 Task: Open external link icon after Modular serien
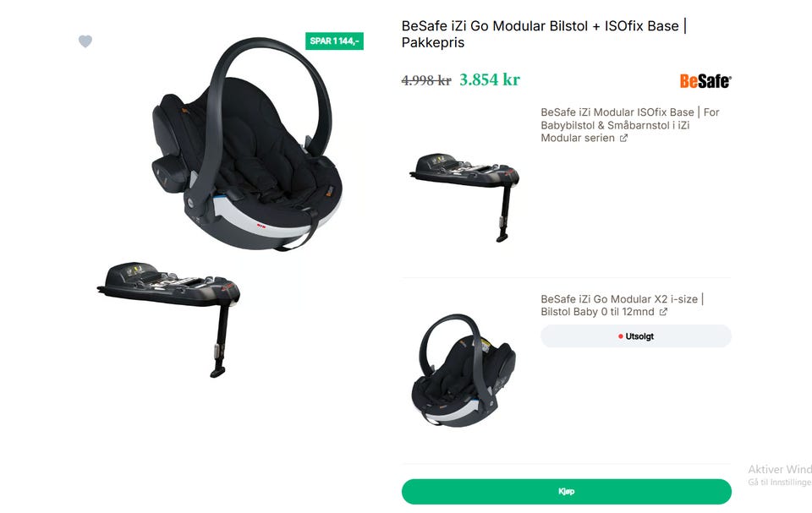click(x=624, y=139)
